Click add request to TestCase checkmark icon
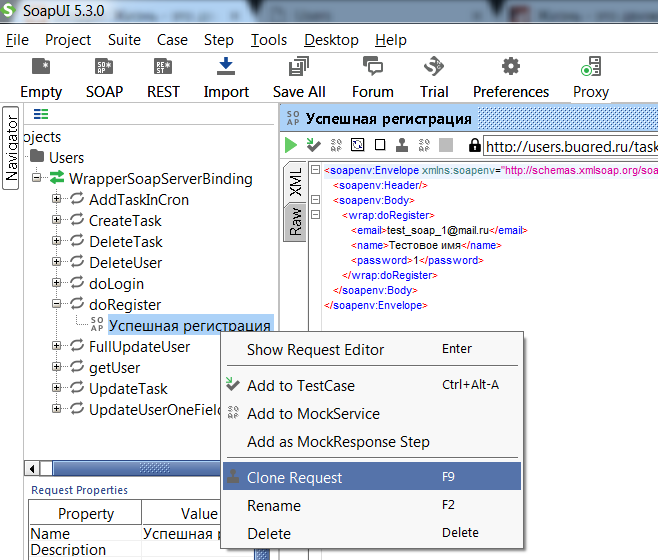This screenshot has width=658, height=560. coord(313,145)
